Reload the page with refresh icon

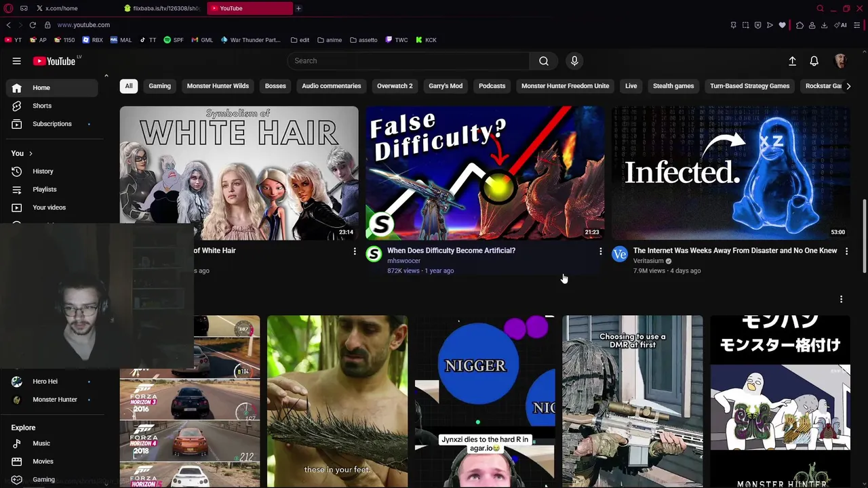pos(33,25)
